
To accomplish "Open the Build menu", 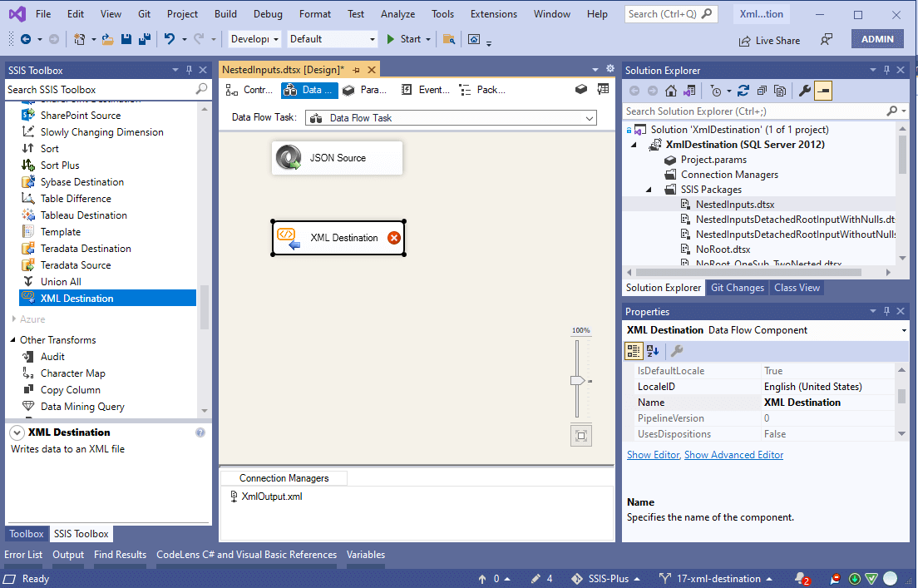I will click(225, 14).
